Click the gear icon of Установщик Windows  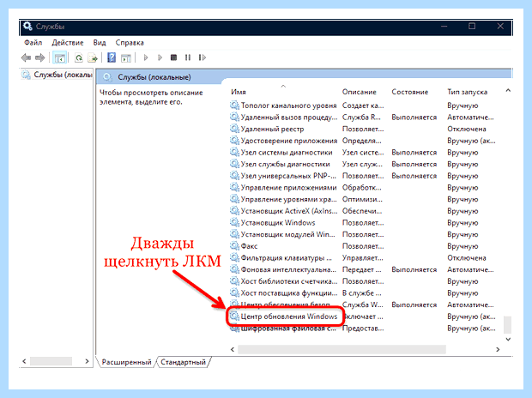[234, 222]
